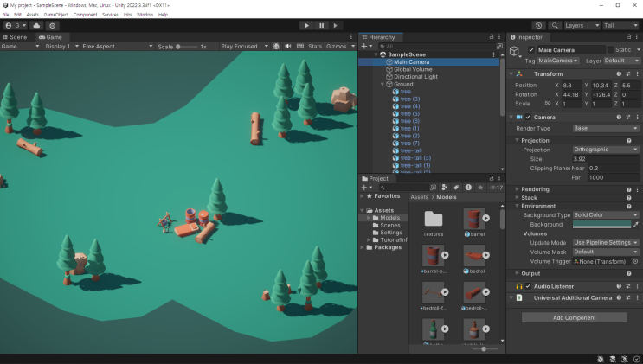
Task: Open the GameObject menu
Action: (x=56, y=15)
